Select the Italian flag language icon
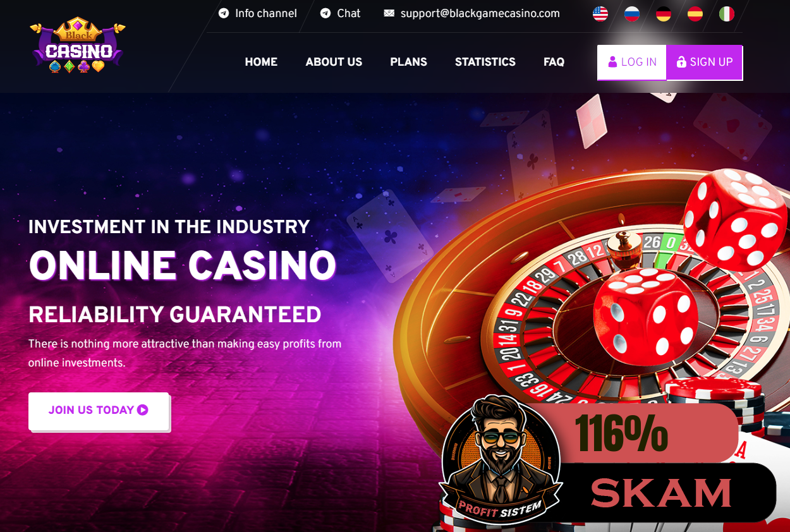This screenshot has width=790, height=532. tap(727, 13)
